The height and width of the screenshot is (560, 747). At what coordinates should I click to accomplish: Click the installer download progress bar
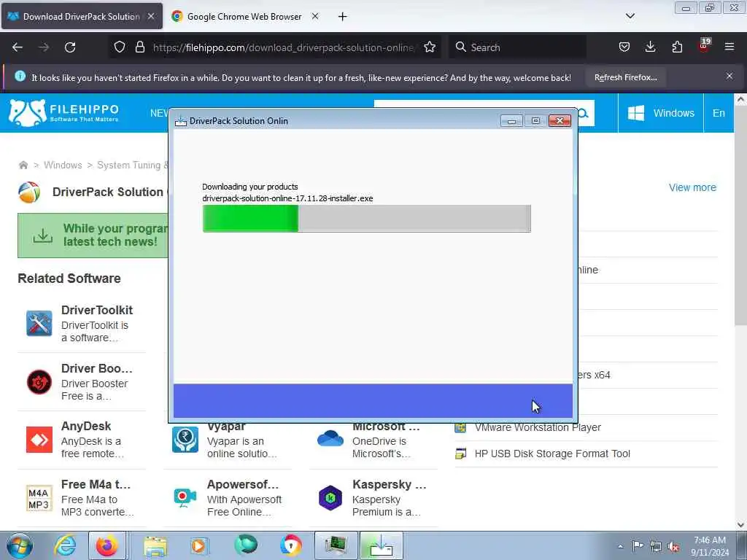[366, 219]
